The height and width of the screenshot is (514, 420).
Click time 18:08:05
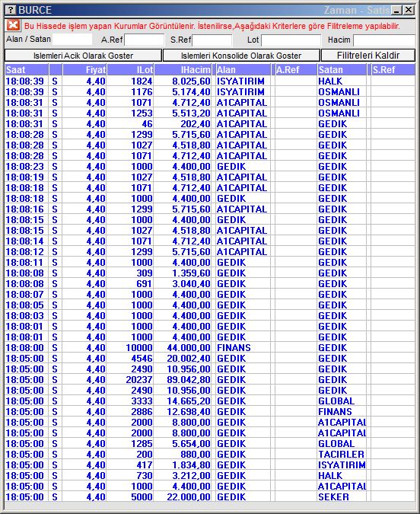(25, 305)
